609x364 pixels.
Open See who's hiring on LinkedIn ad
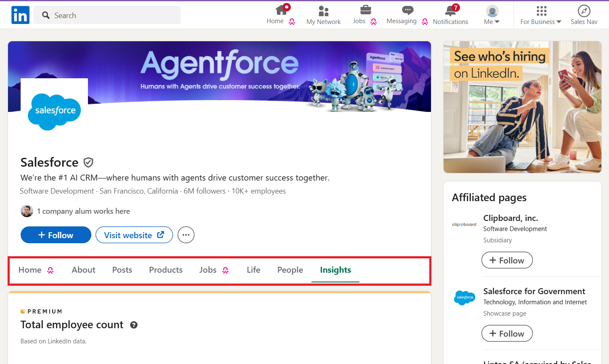point(522,107)
